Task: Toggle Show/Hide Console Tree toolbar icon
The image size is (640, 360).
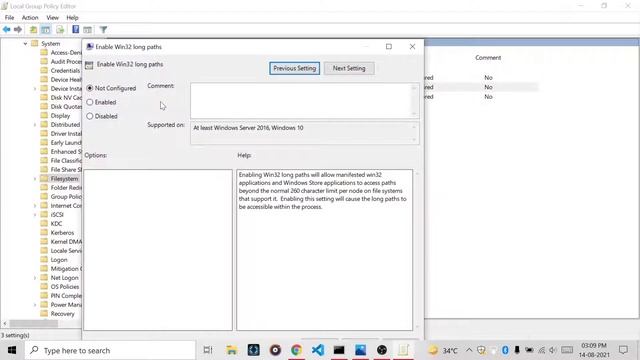Action: pos(46,29)
